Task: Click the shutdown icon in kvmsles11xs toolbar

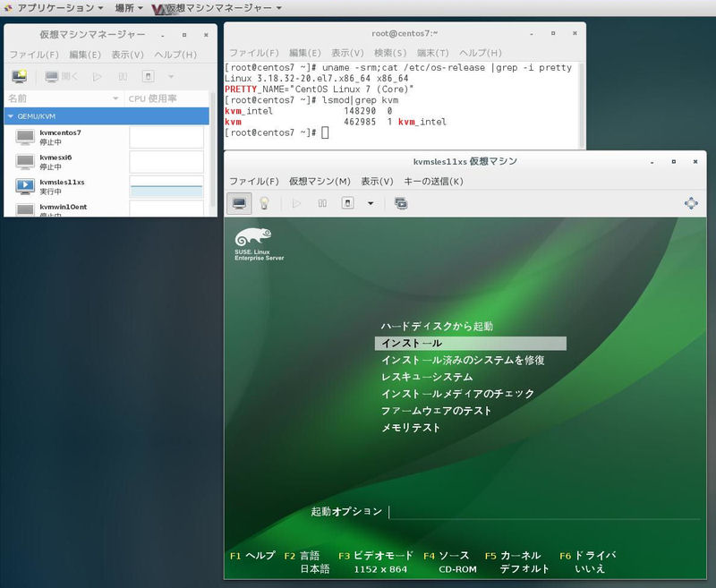Action: pos(347,202)
